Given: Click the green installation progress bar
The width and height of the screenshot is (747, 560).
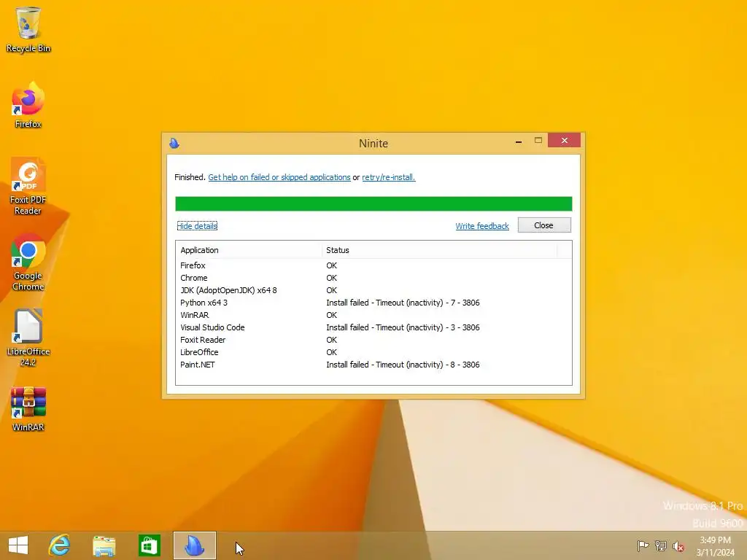Looking at the screenshot, I should 373,204.
